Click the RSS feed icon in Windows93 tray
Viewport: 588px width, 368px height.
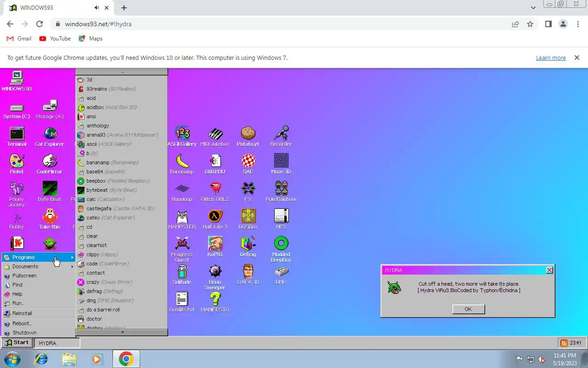click(x=564, y=343)
